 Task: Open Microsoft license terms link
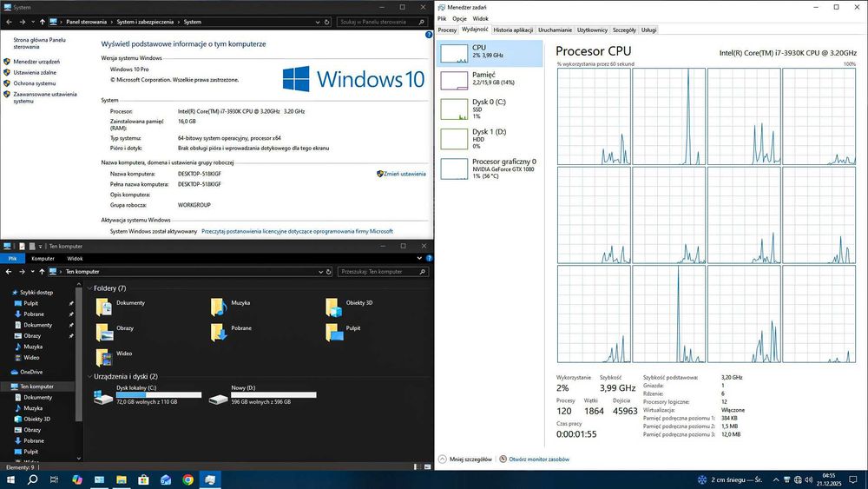pyautogui.click(x=297, y=232)
